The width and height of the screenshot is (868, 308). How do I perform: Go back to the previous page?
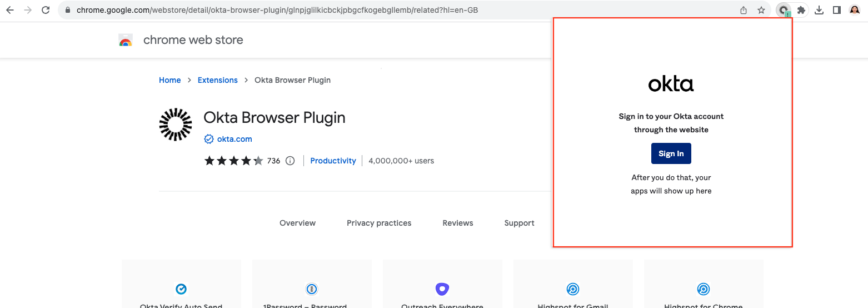click(x=10, y=10)
